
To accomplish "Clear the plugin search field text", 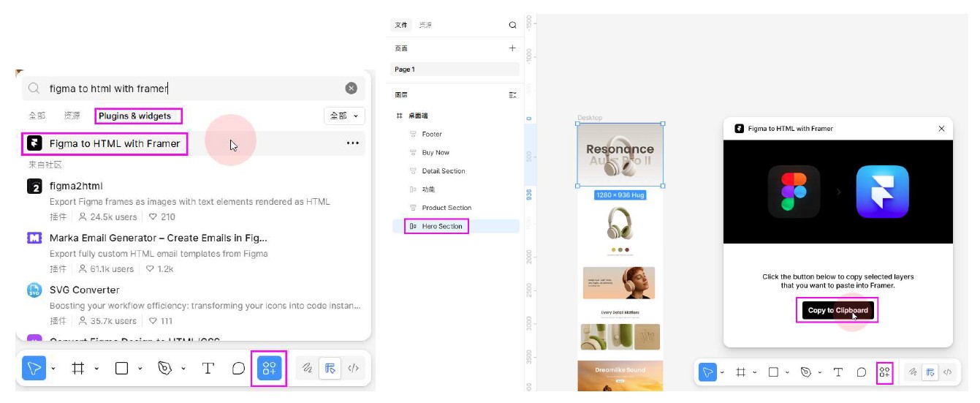I will [x=351, y=88].
